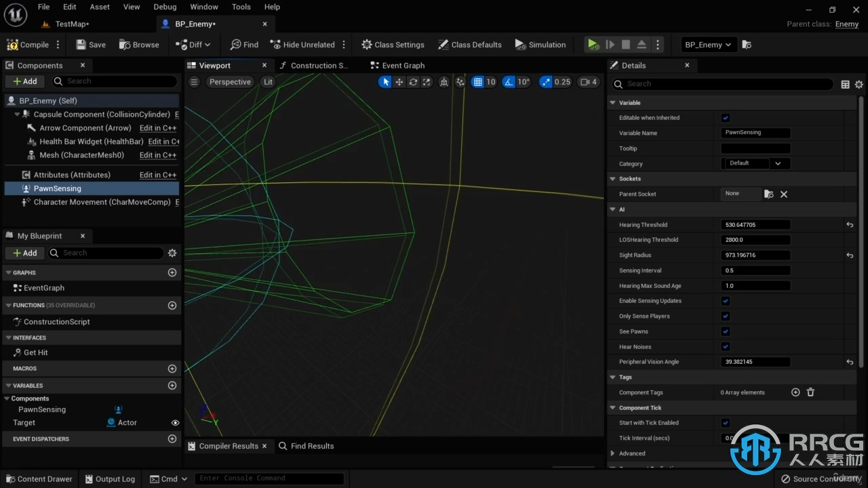Clear the Parent Socket with X icon
The height and width of the screenshot is (488, 868).
point(784,195)
